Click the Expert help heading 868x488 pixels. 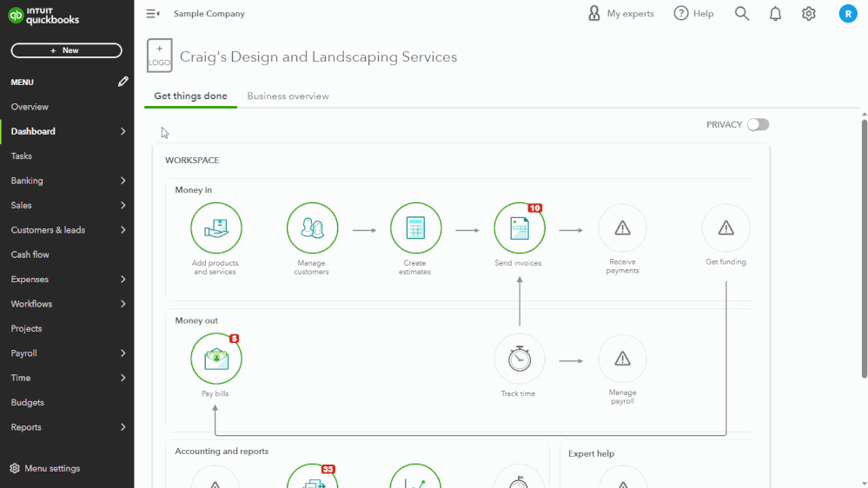[x=591, y=453]
